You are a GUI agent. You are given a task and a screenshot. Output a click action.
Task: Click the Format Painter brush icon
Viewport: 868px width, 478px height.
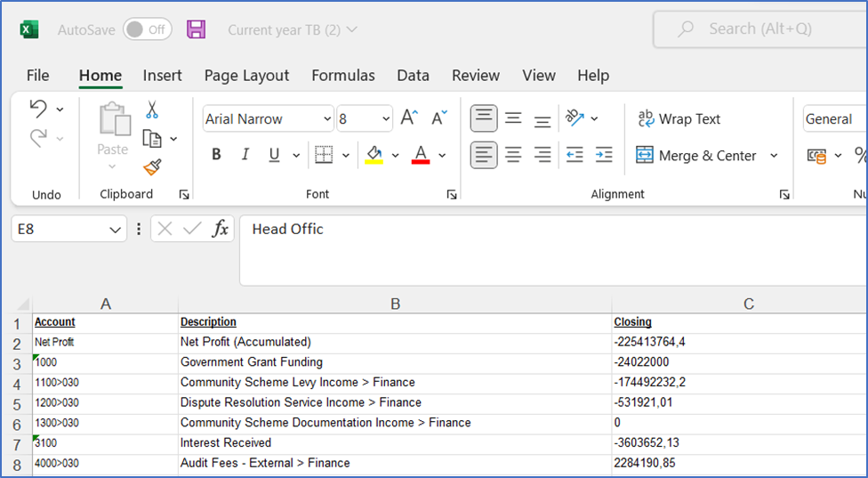tap(152, 166)
